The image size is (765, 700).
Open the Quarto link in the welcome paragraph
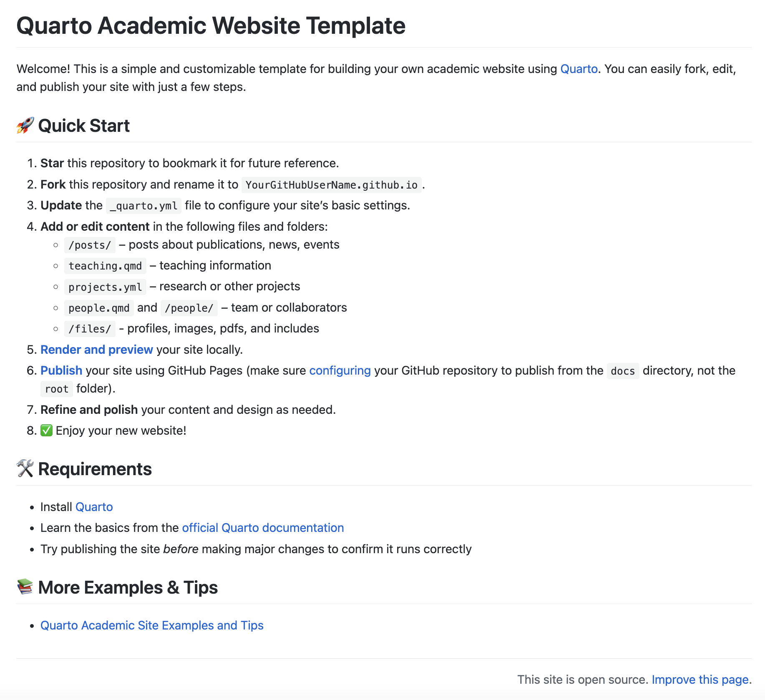point(579,69)
